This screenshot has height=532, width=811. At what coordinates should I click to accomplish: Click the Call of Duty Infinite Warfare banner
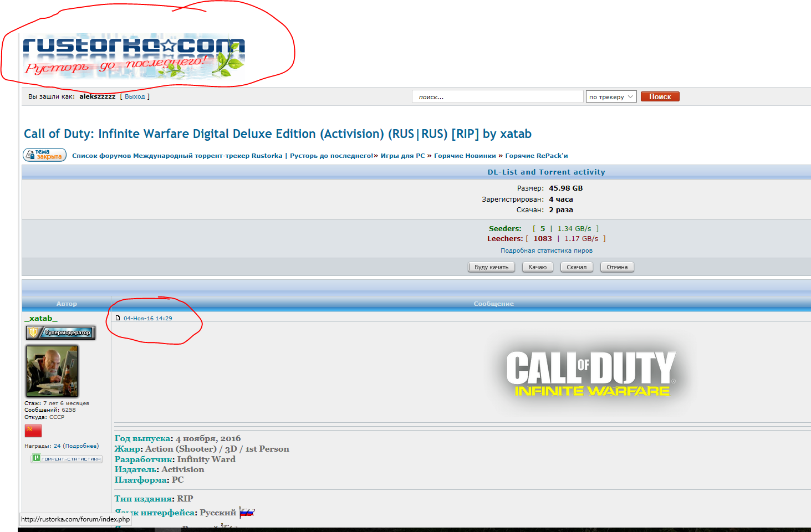point(590,374)
